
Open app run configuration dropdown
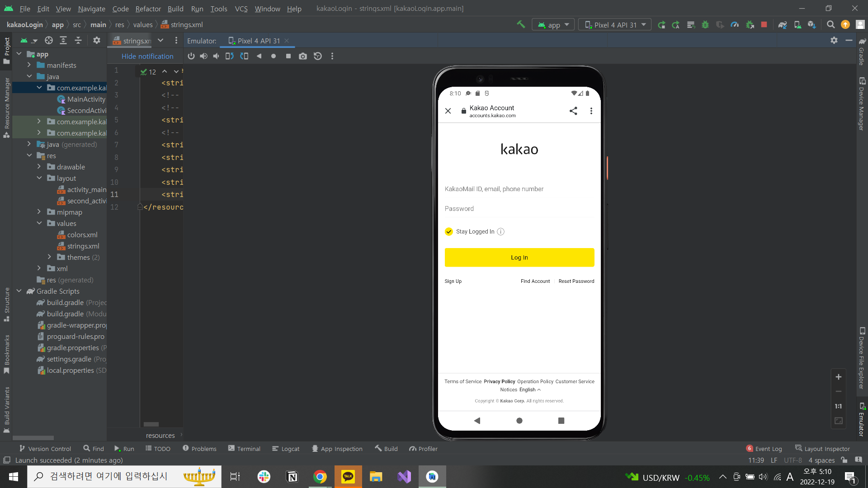(x=553, y=24)
